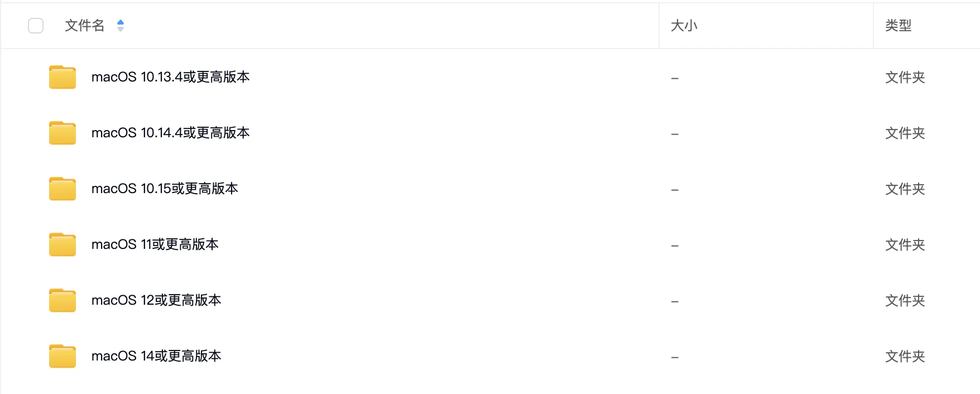980x394 pixels.
Task: Click the 类型 column header
Action: [899, 26]
